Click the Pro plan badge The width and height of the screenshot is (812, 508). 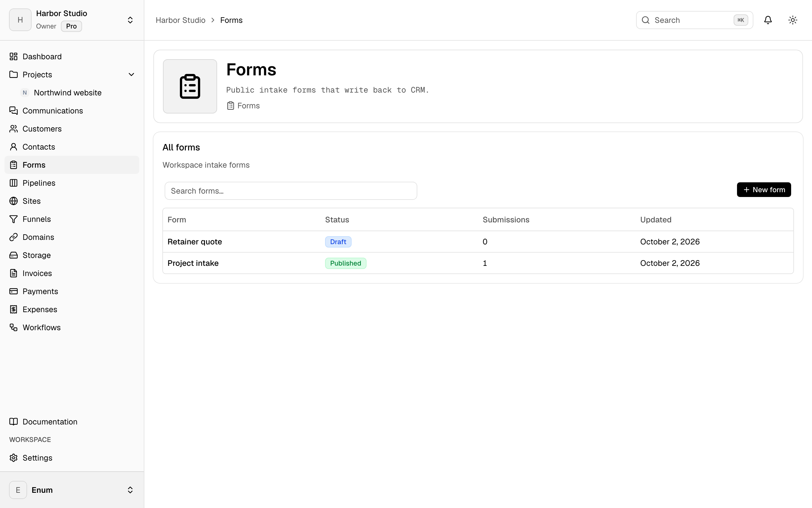point(71,26)
